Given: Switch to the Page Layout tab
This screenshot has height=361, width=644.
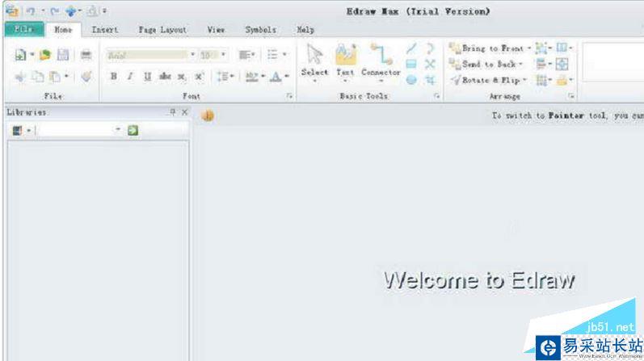Looking at the screenshot, I should (x=162, y=30).
